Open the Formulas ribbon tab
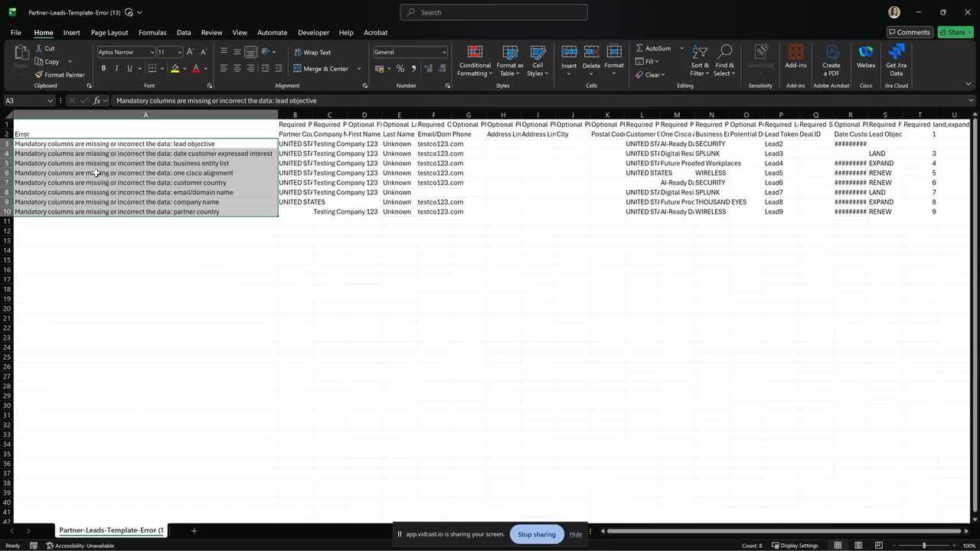This screenshot has height=551, width=980. [152, 33]
